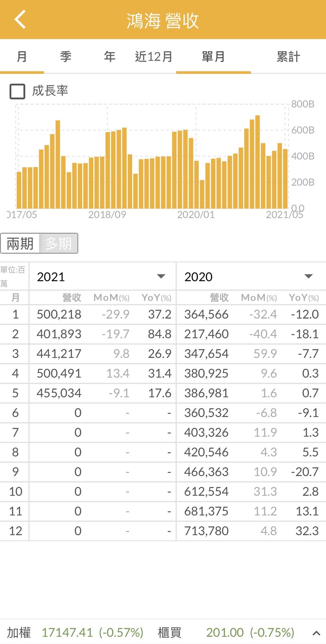
Task: Select the 466,363 revenue cell
Action: click(206, 472)
